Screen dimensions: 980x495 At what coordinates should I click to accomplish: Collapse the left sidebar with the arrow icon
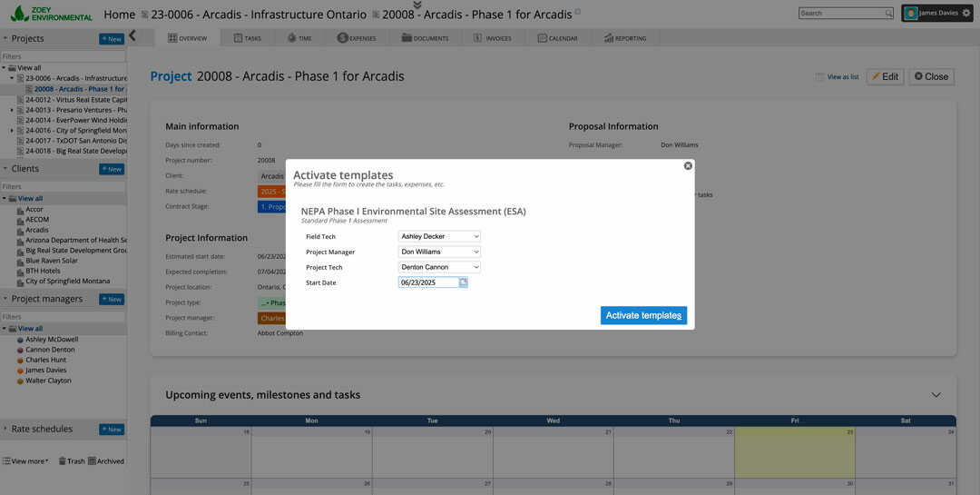pos(132,36)
